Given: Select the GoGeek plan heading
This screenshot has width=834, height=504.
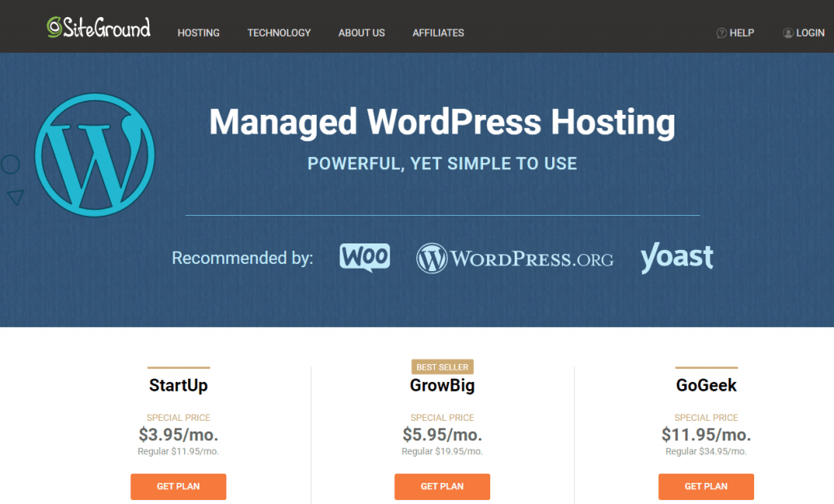Looking at the screenshot, I should point(706,385).
